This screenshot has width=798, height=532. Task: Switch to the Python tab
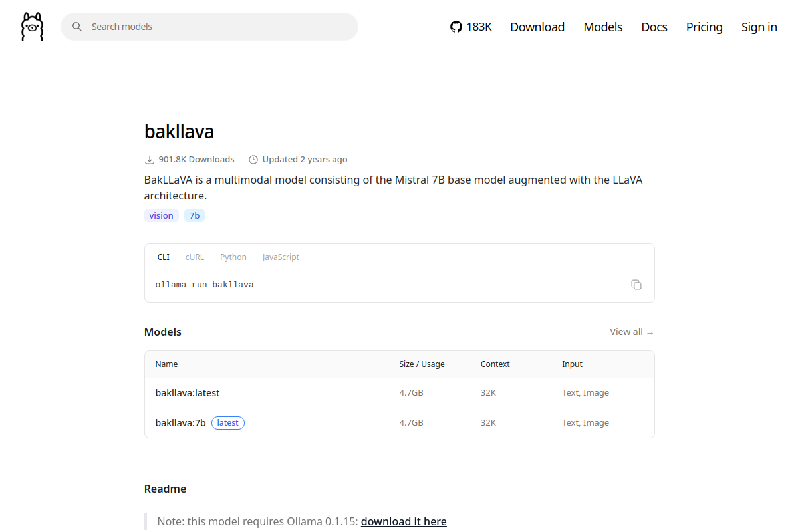[233, 257]
